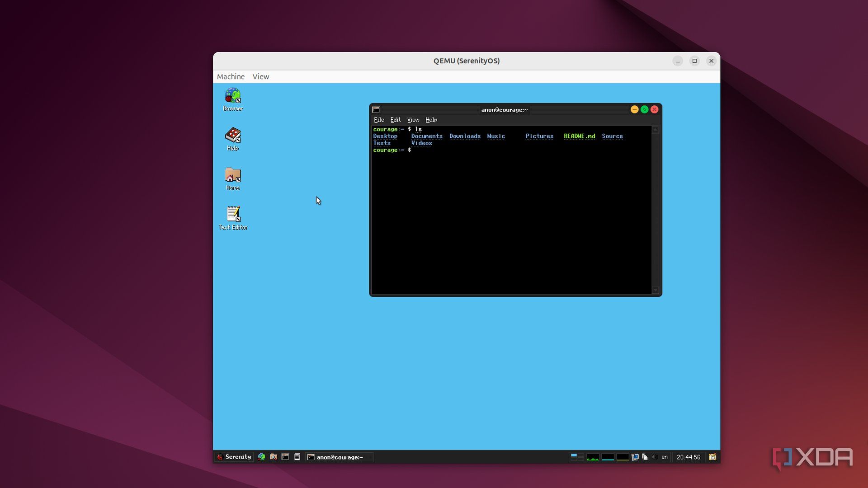This screenshot has height=488, width=868.
Task: Open the QEMU Machine menu
Action: coord(231,76)
